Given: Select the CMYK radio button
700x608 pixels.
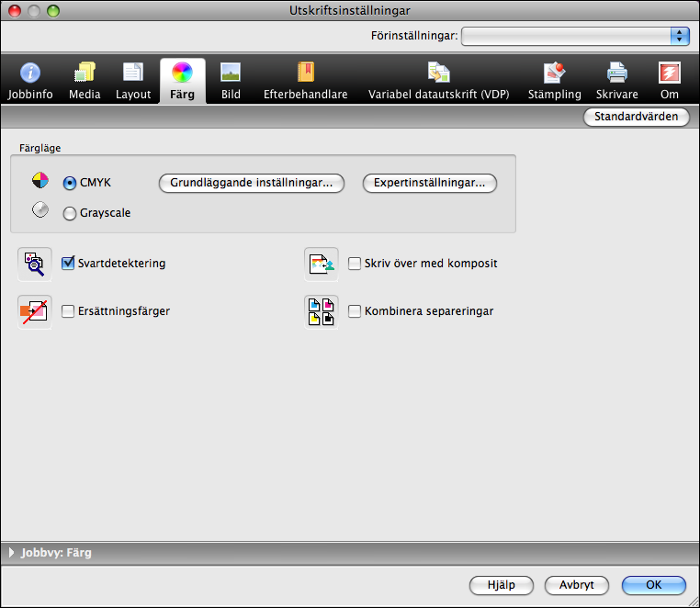Looking at the screenshot, I should tap(69, 183).
